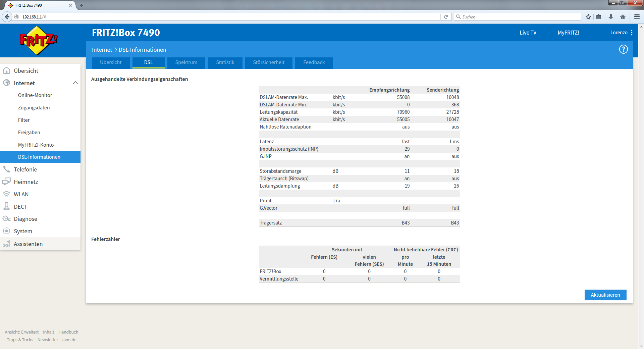Collapse the Internet menu section

pyautogui.click(x=75, y=83)
